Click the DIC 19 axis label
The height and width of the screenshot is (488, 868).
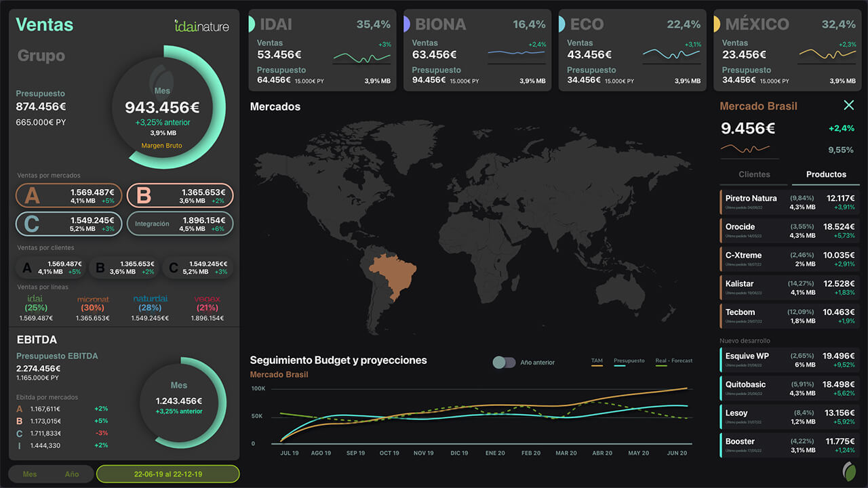459,453
